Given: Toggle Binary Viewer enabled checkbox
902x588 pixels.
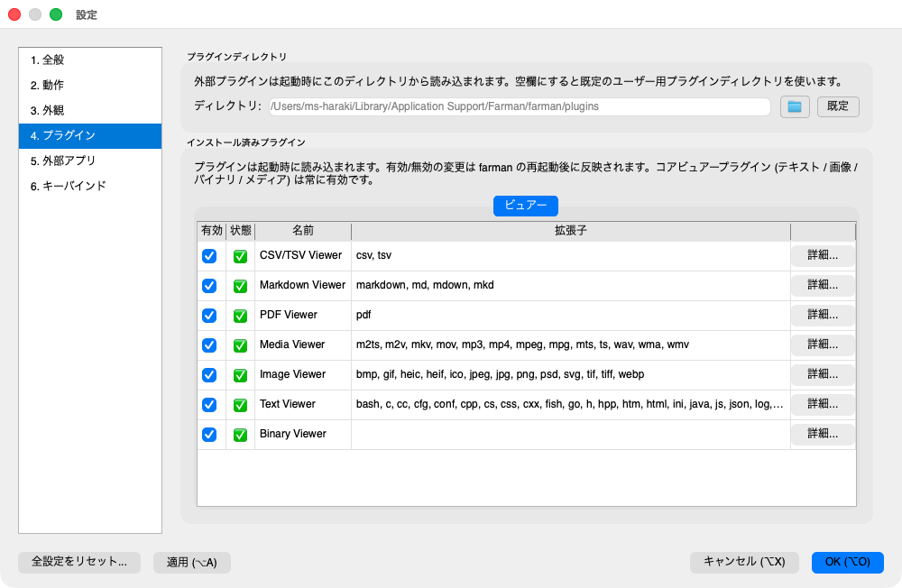Looking at the screenshot, I should click(209, 435).
